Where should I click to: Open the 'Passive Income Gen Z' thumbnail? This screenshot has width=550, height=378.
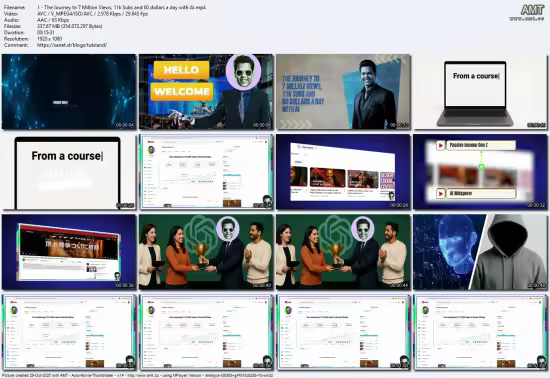pos(480,172)
